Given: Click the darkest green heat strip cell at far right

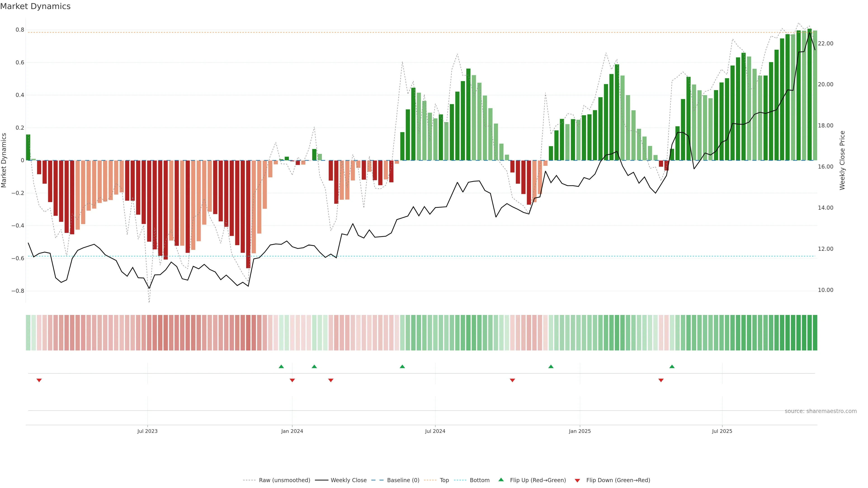Looking at the screenshot, I should (815, 333).
